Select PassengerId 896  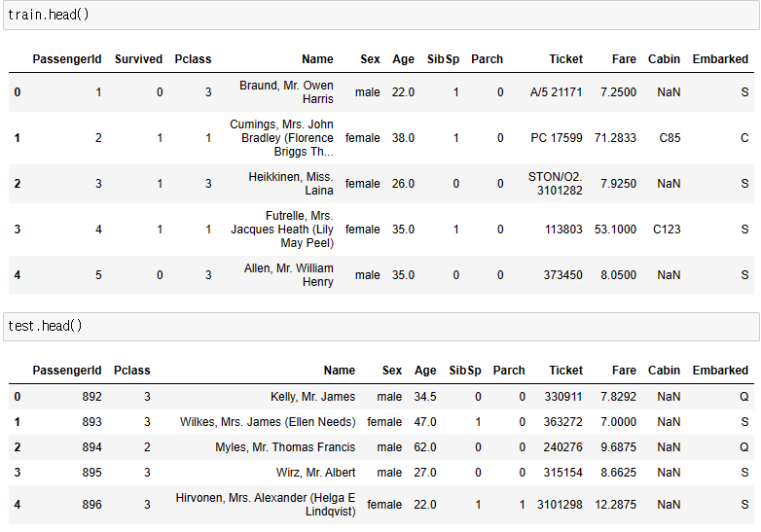click(91, 505)
